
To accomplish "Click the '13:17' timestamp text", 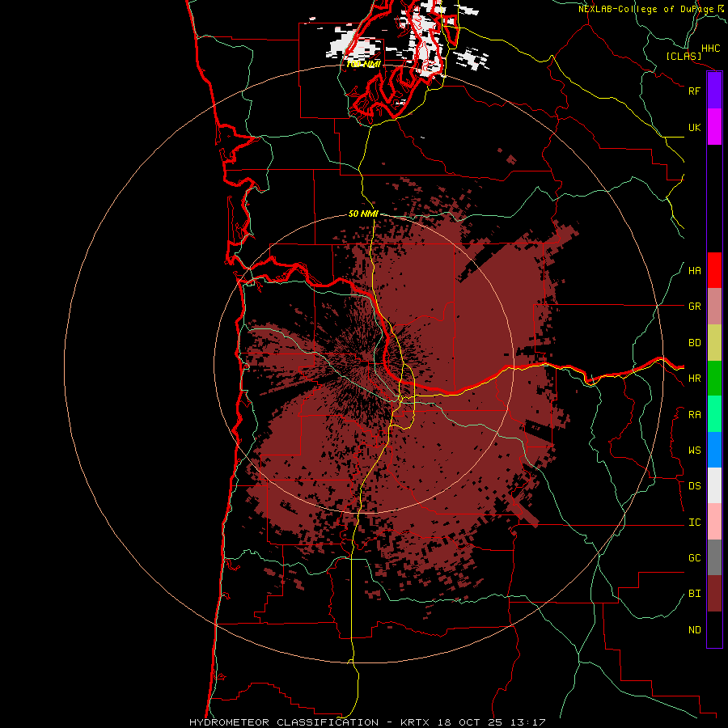I will click(530, 722).
